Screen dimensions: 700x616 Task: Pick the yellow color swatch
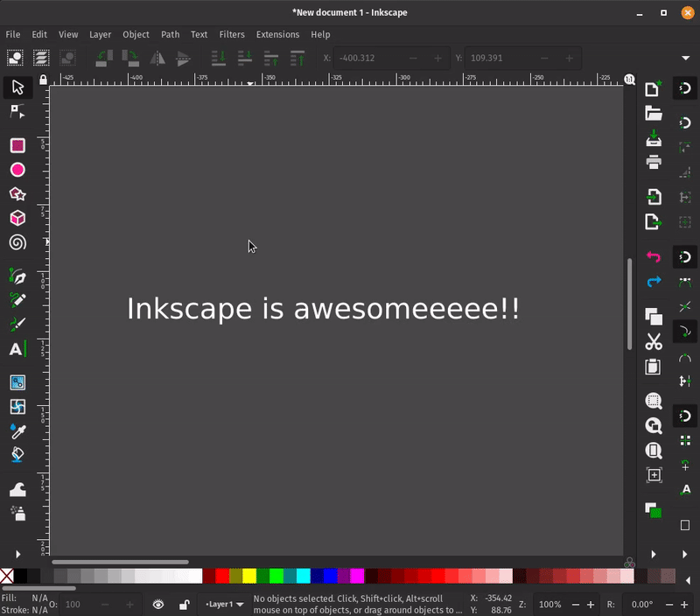[x=249, y=576]
